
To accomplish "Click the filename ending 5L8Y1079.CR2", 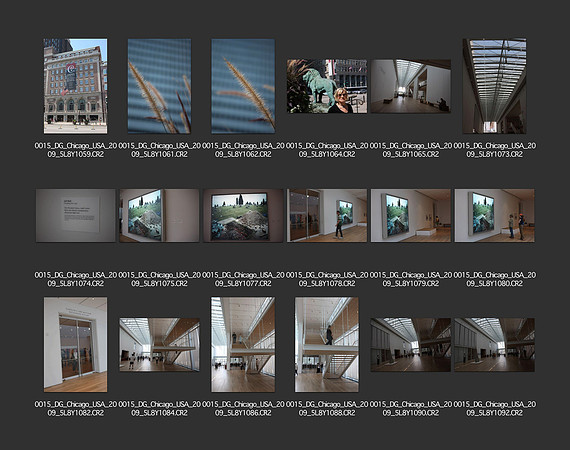I will point(411,279).
